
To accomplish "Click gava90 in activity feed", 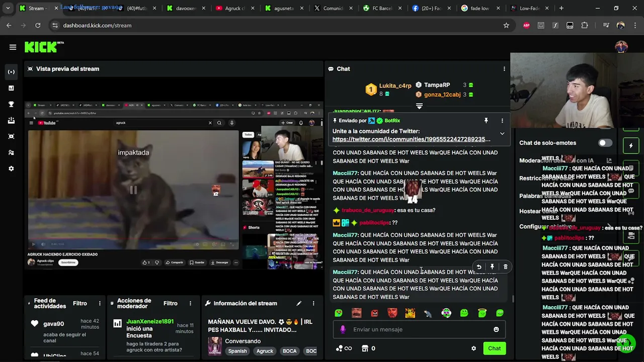I will point(53,324).
